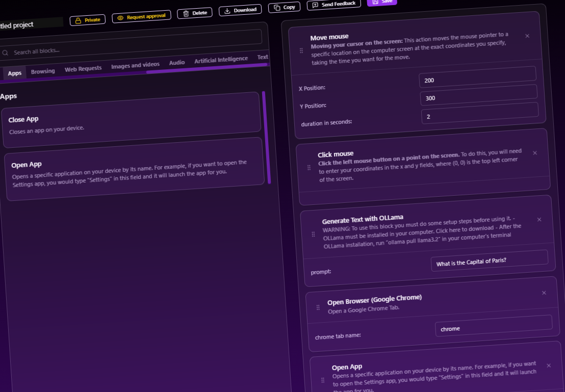Open the Images and videos tab

(135, 65)
